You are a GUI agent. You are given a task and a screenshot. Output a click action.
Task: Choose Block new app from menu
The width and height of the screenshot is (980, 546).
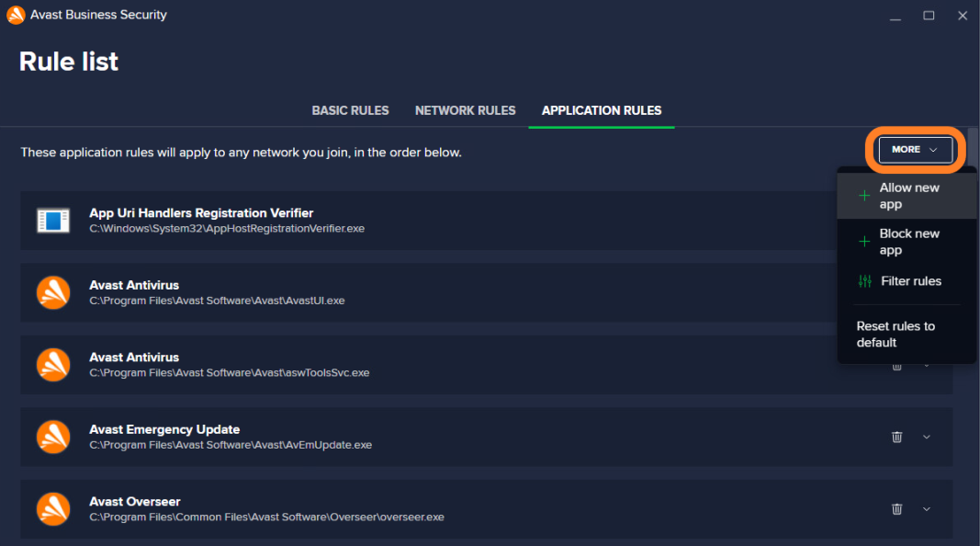tap(907, 242)
